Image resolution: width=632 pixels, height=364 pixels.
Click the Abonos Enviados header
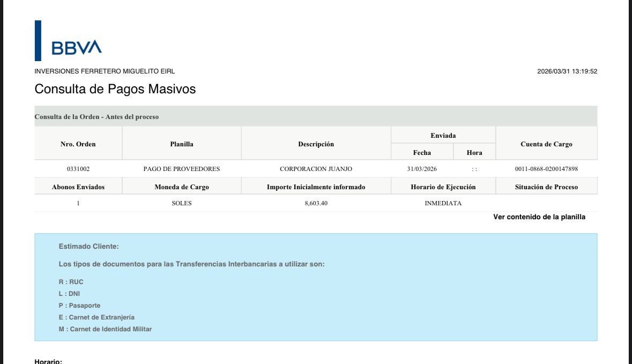78,187
